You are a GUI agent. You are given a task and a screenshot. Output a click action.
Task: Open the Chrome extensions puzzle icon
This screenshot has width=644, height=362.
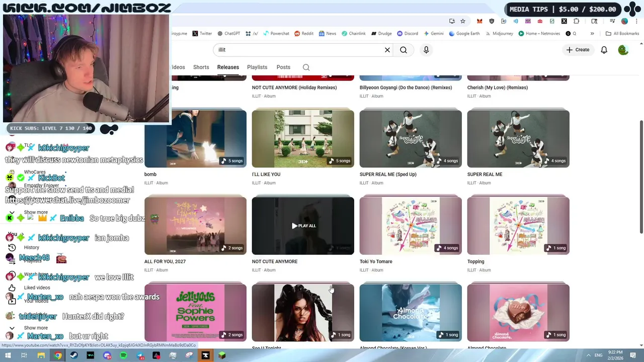(x=576, y=21)
